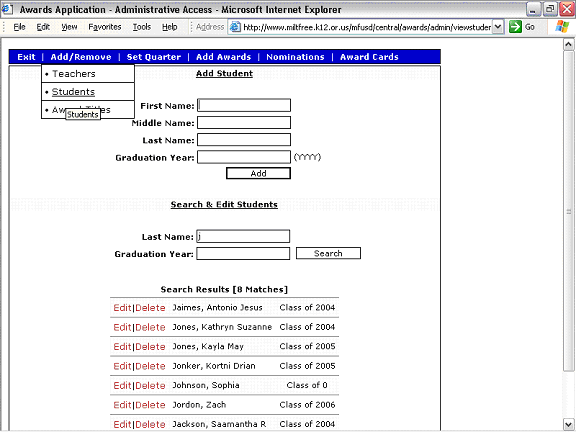
Task: Click the search Graduation Year field
Action: pos(243,253)
